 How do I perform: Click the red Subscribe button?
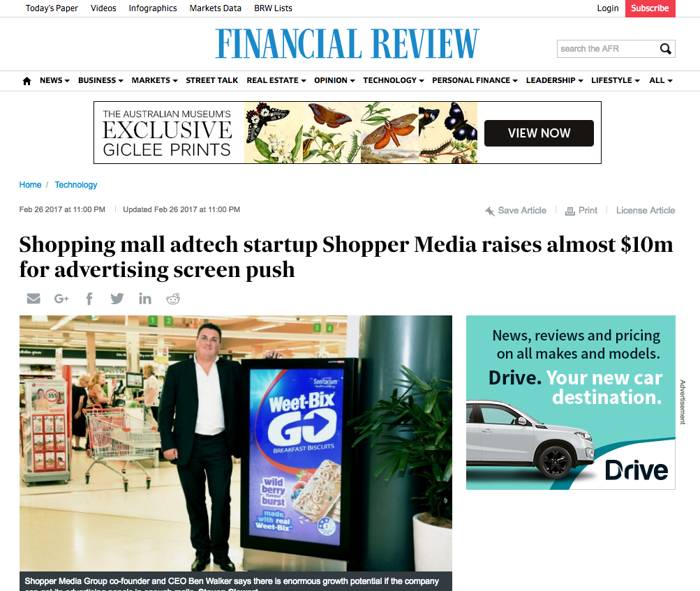tap(650, 8)
